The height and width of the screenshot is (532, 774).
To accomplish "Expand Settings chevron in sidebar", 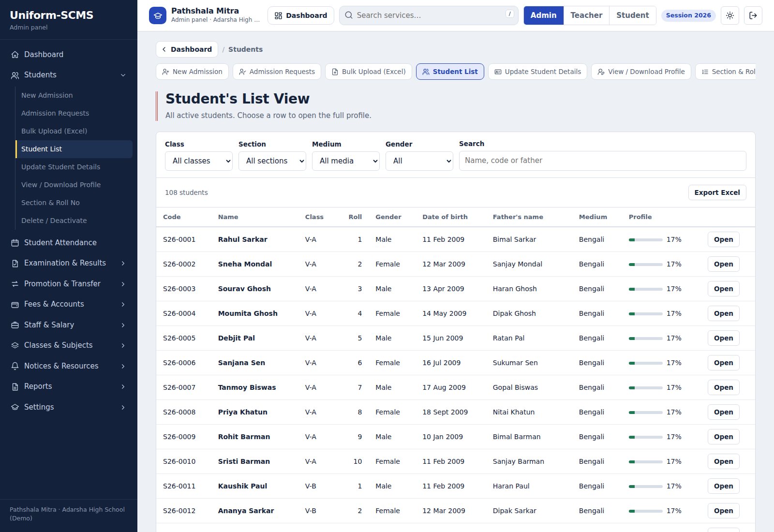I will tap(123, 407).
